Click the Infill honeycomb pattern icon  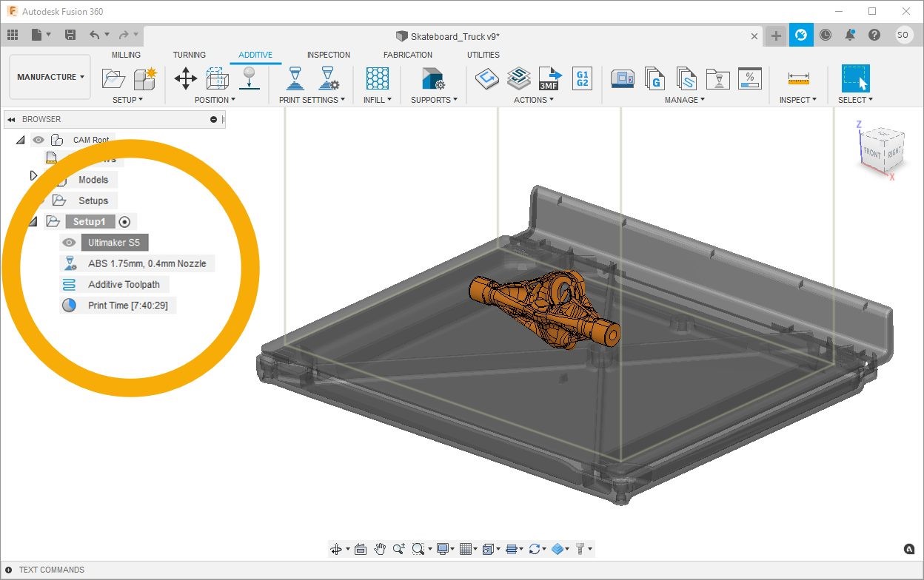378,78
